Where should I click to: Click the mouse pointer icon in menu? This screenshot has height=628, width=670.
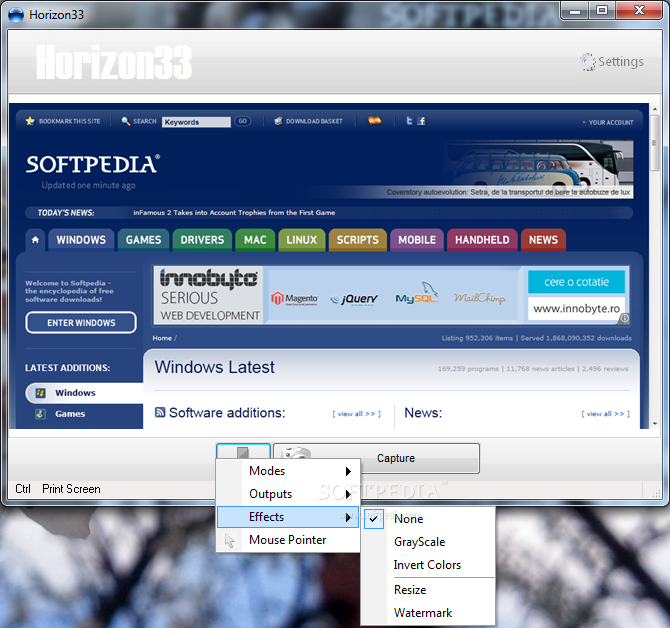coord(229,540)
